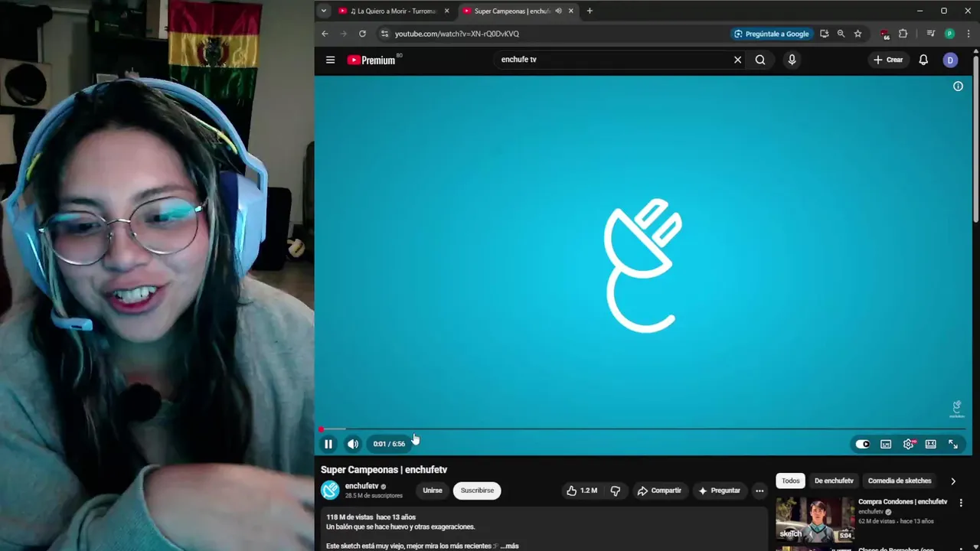The image size is (980, 551).
Task: Select the Todos filter chip
Action: tap(791, 481)
